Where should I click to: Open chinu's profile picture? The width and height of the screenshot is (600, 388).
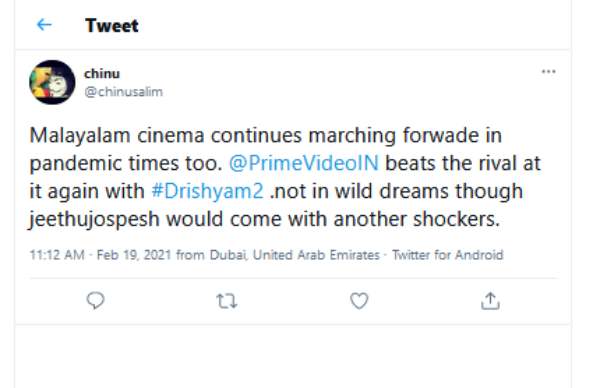[52, 82]
